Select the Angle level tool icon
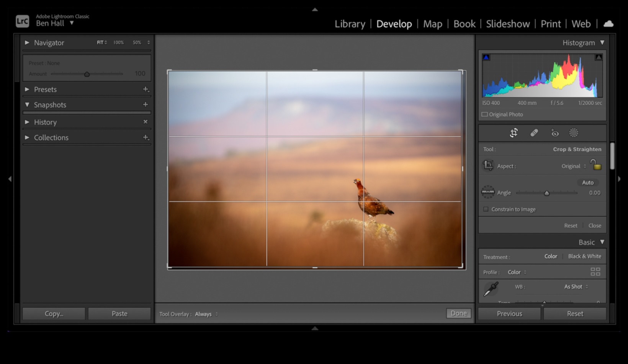The image size is (628, 364). [488, 193]
